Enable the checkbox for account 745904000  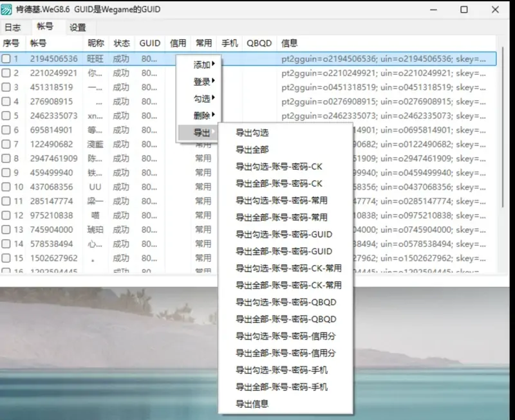pos(6,230)
